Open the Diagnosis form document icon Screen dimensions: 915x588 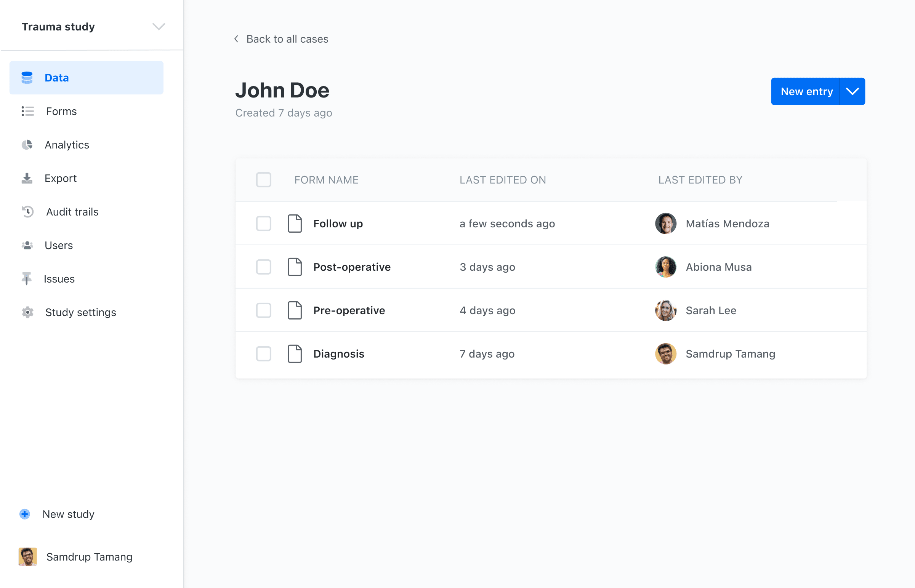(295, 354)
